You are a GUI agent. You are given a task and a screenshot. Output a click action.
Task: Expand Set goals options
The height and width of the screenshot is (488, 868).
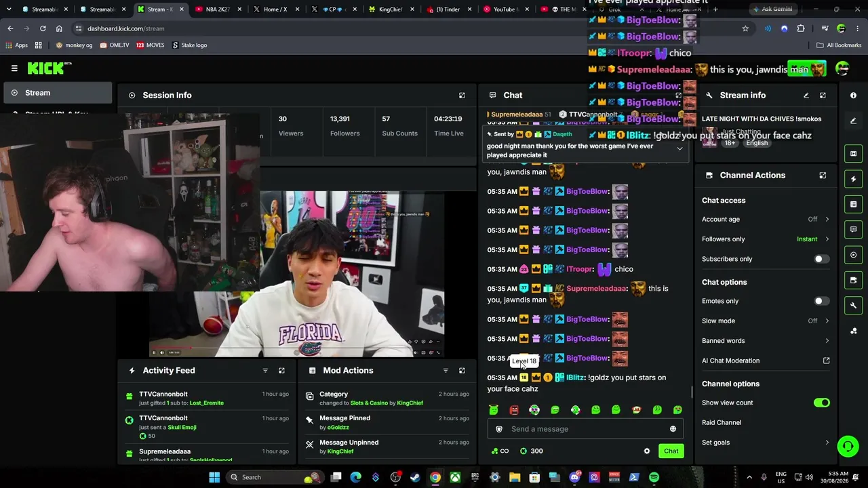(766, 443)
